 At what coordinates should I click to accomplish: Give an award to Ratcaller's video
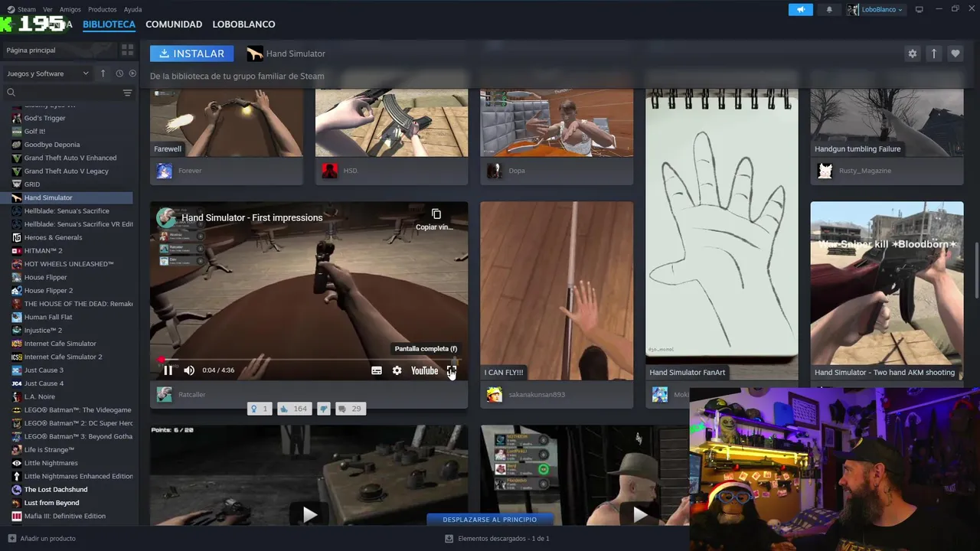(x=259, y=409)
